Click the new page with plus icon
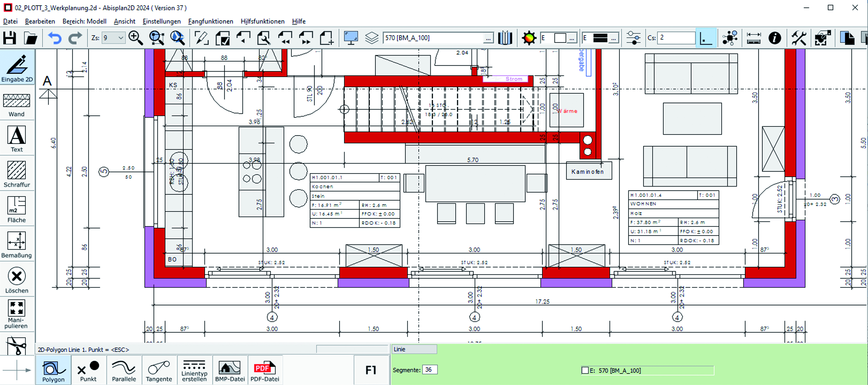868x385 pixels. (326, 38)
